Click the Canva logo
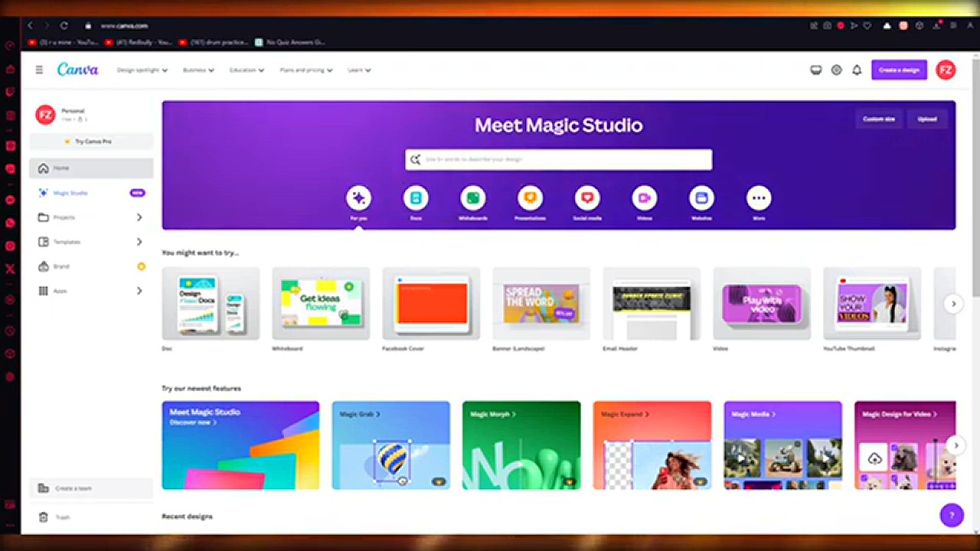Screen dimensions: 980x551 point(78,69)
